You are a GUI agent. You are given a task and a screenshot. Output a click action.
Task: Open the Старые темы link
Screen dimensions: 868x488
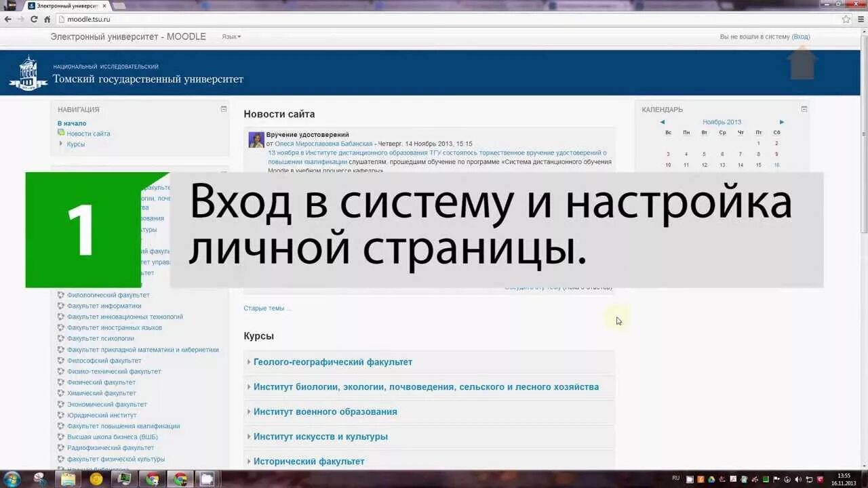267,308
